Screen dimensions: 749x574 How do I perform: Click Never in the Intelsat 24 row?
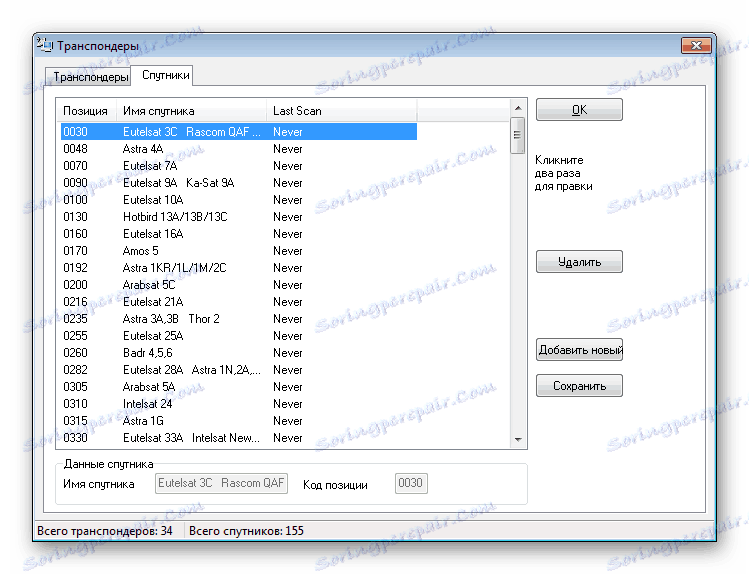[288, 404]
